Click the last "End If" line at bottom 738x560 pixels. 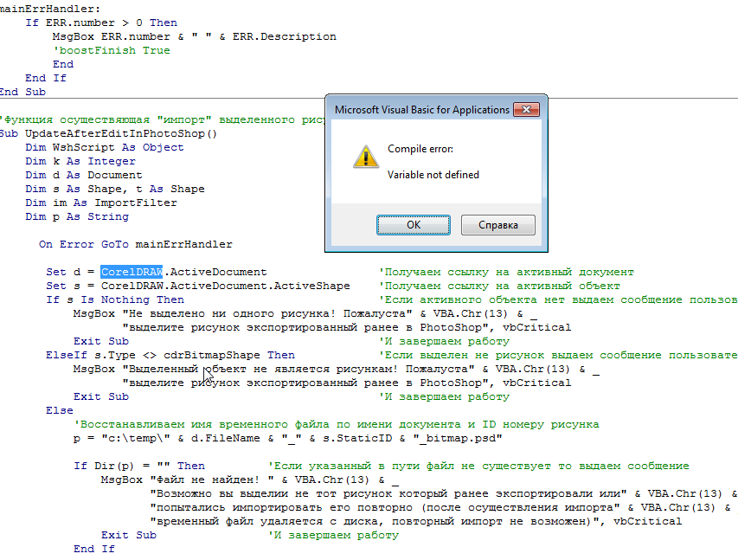pos(94,549)
